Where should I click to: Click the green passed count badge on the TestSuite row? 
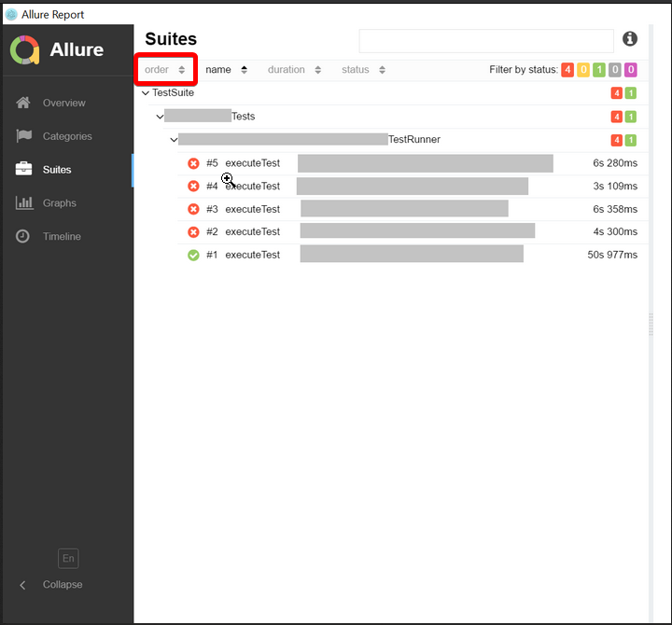coord(630,93)
